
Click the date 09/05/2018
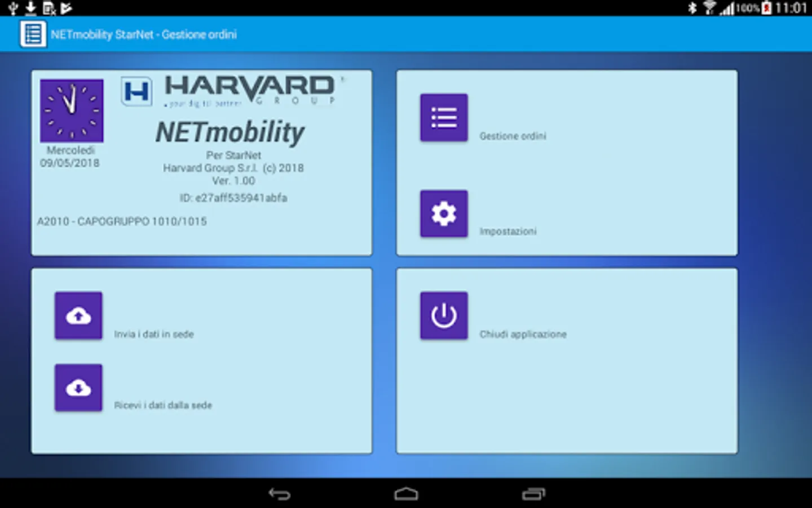[x=69, y=163]
